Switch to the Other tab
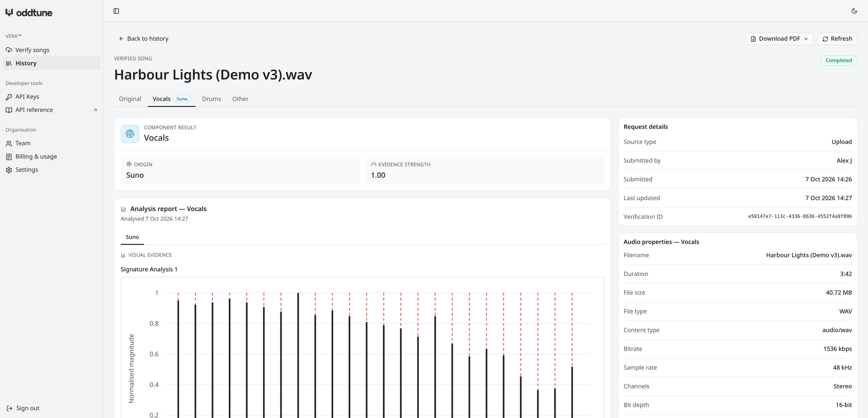Screen dimensions: 868x418 tap(240, 99)
